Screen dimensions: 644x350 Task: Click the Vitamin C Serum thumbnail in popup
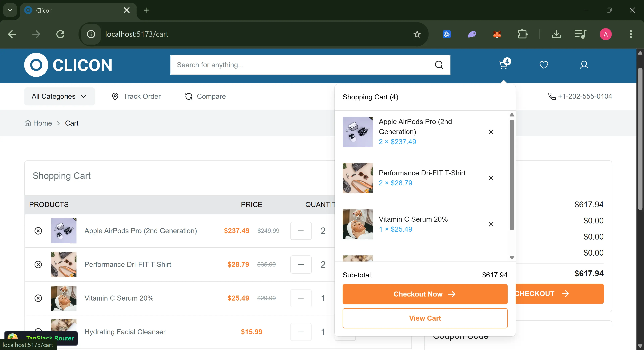point(358,224)
